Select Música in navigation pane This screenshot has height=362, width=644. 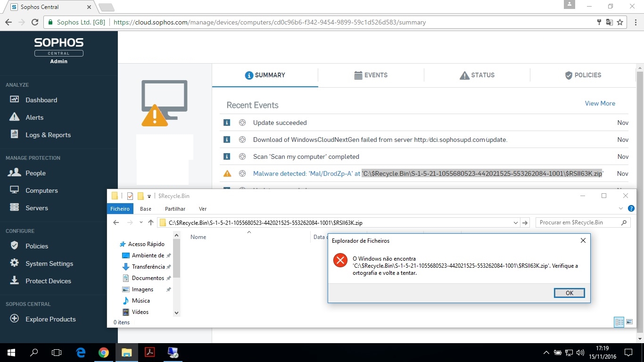(136, 301)
